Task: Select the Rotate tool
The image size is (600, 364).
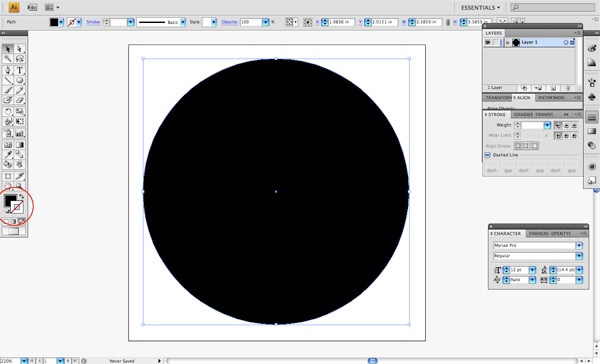Action: click(x=8, y=111)
